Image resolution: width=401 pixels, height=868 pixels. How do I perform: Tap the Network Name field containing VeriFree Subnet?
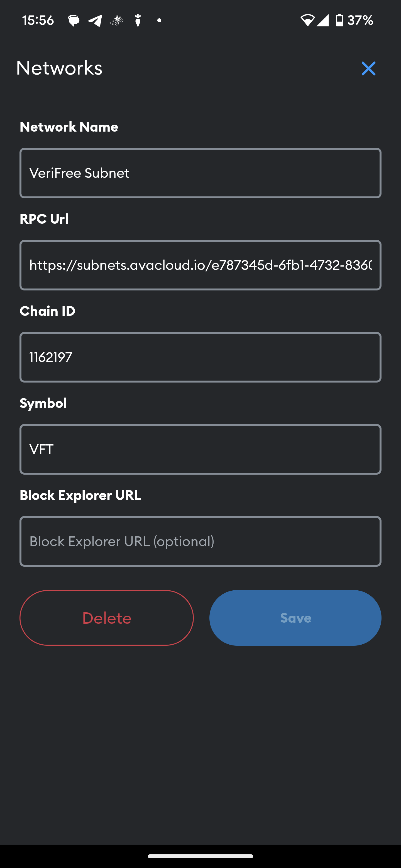[x=200, y=173]
